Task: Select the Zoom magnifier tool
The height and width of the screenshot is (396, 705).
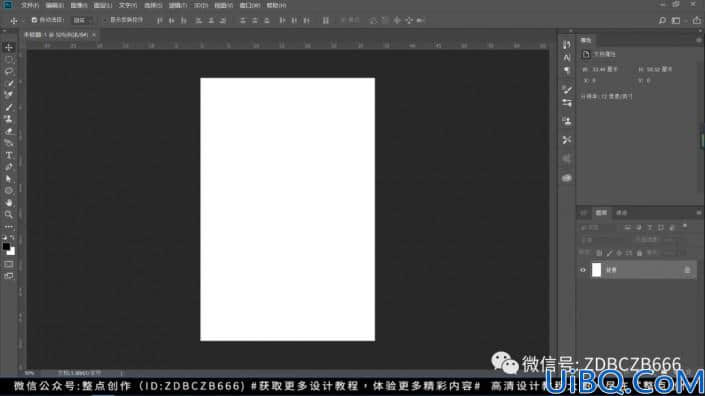Action: click(9, 214)
